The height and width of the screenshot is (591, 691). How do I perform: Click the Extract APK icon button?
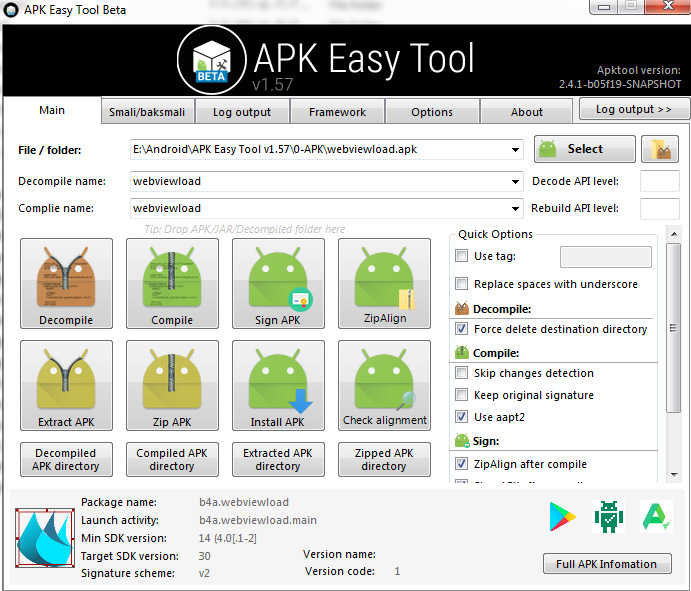point(66,385)
